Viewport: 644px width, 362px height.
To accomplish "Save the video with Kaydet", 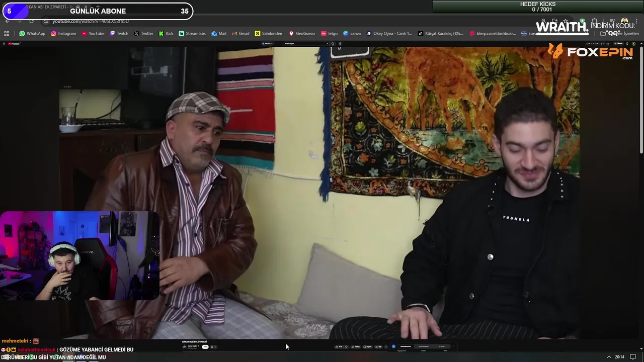I will click(368, 346).
